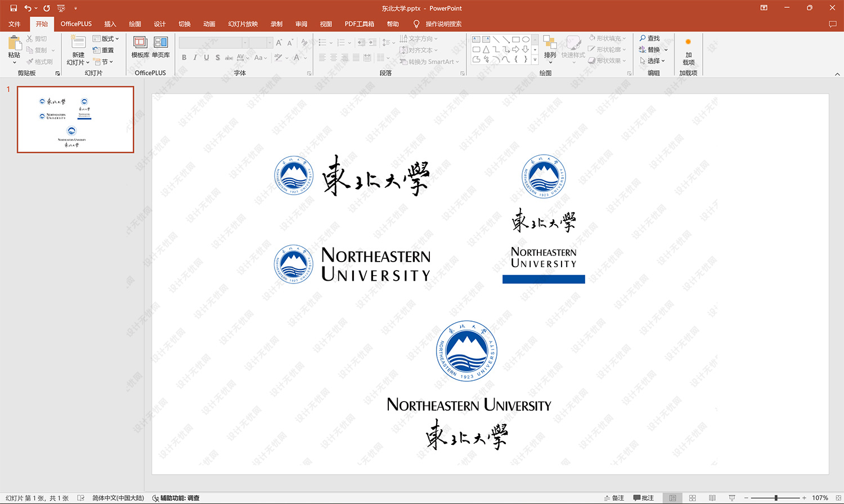
Task: Switch to Reading view in status bar
Action: point(712,498)
